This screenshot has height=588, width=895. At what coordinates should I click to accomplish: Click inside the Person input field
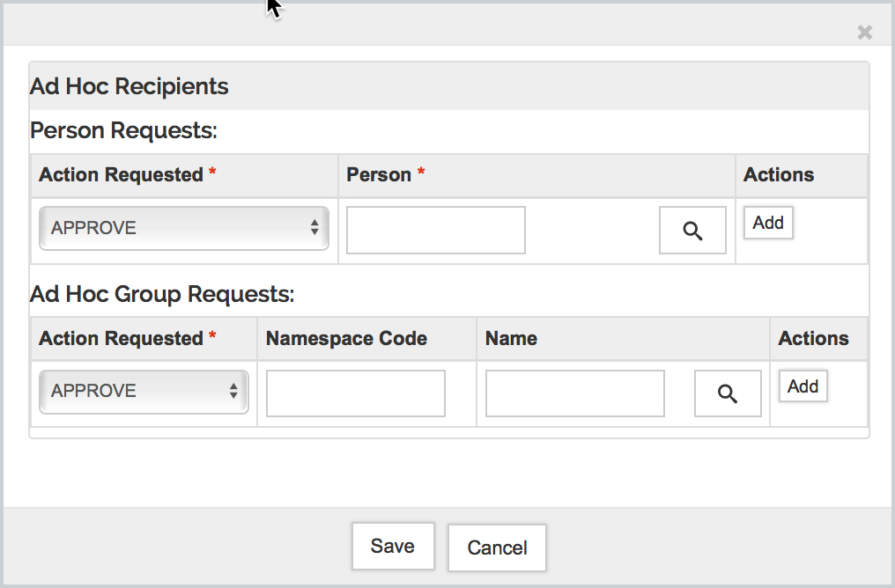click(435, 230)
